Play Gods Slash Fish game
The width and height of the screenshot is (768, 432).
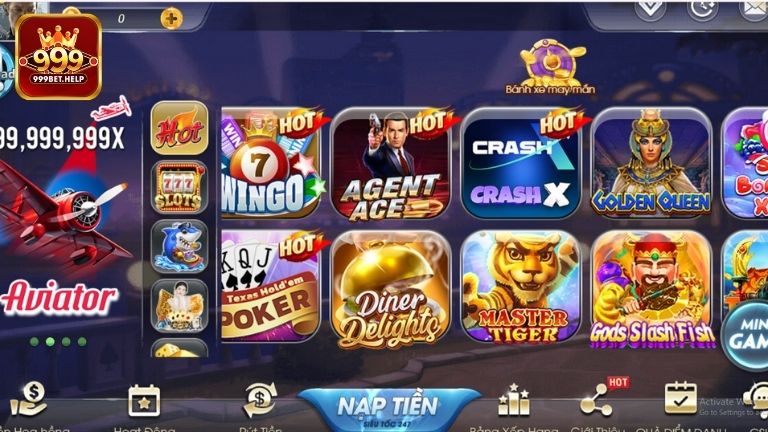pos(651,287)
